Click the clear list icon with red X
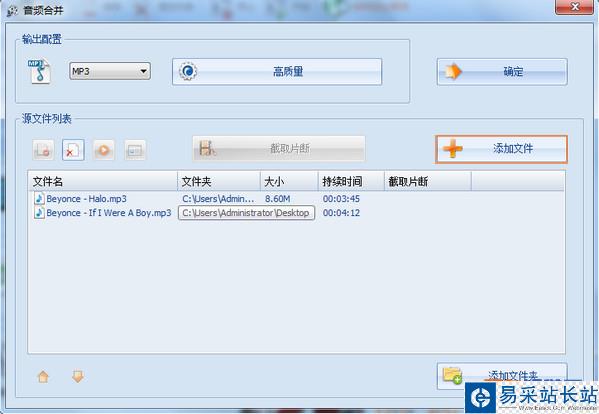 point(73,150)
